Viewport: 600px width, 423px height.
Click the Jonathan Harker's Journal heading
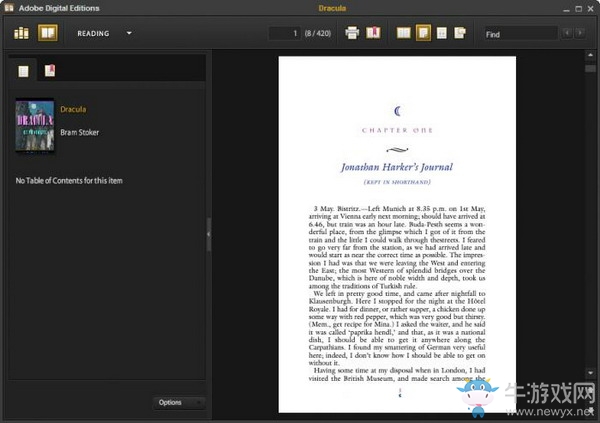397,167
